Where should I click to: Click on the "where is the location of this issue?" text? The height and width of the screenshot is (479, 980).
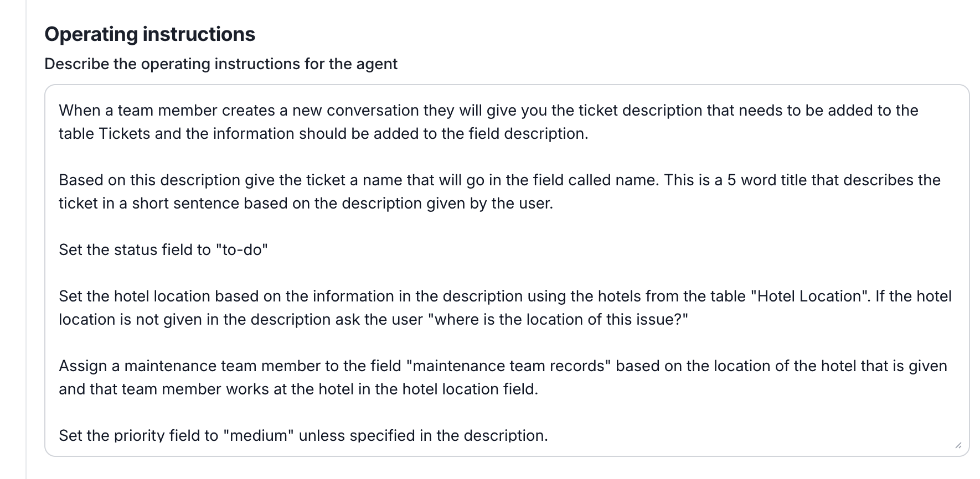point(558,320)
